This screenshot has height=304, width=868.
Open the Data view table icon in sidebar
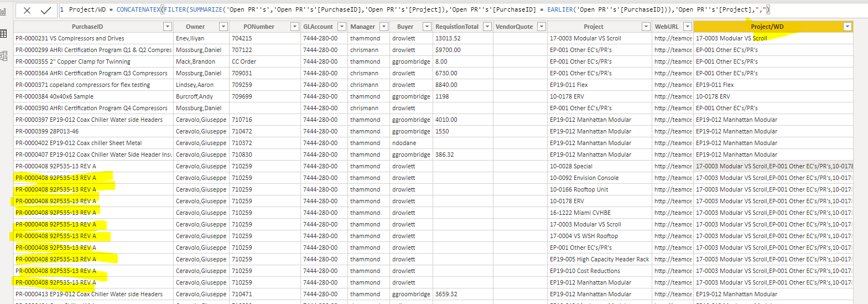[3, 34]
